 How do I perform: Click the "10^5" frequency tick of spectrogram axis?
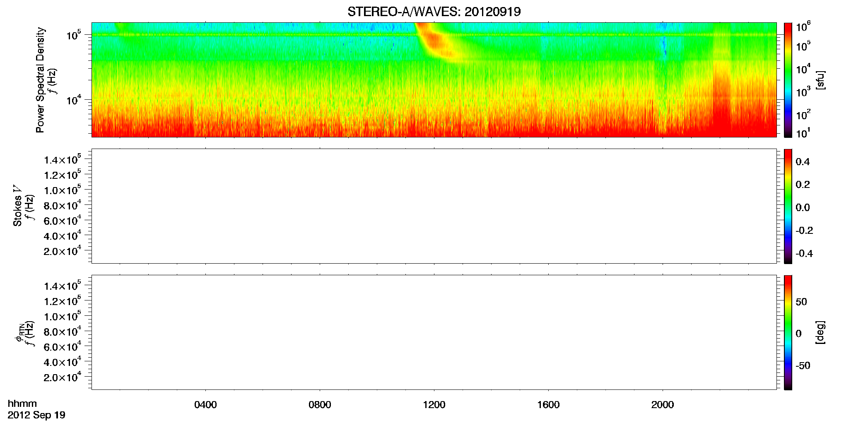click(x=74, y=35)
